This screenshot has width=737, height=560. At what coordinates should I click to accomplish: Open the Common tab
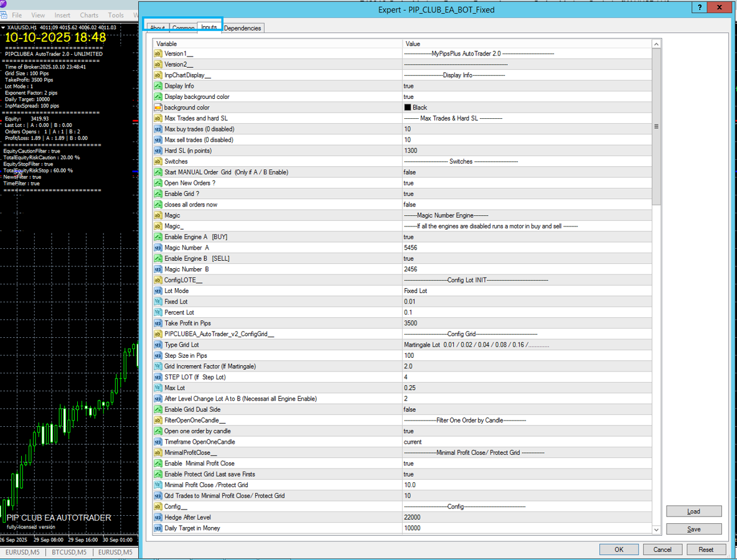tap(183, 28)
